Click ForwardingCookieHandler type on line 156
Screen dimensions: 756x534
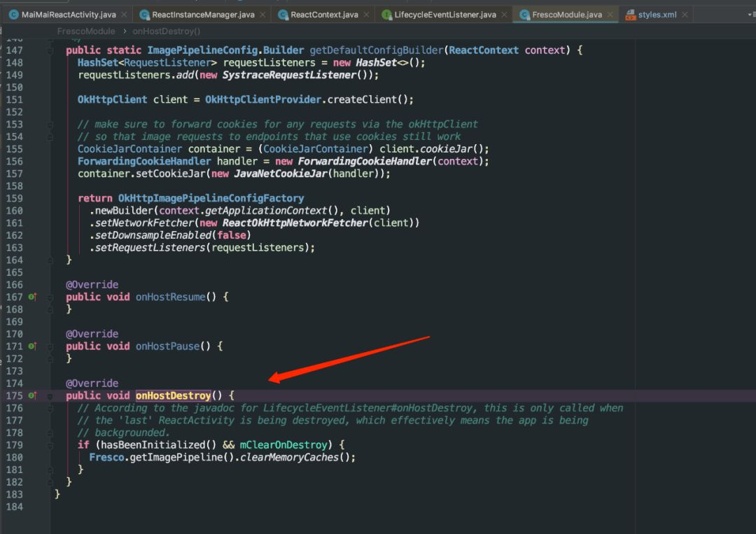pyautogui.click(x=144, y=162)
